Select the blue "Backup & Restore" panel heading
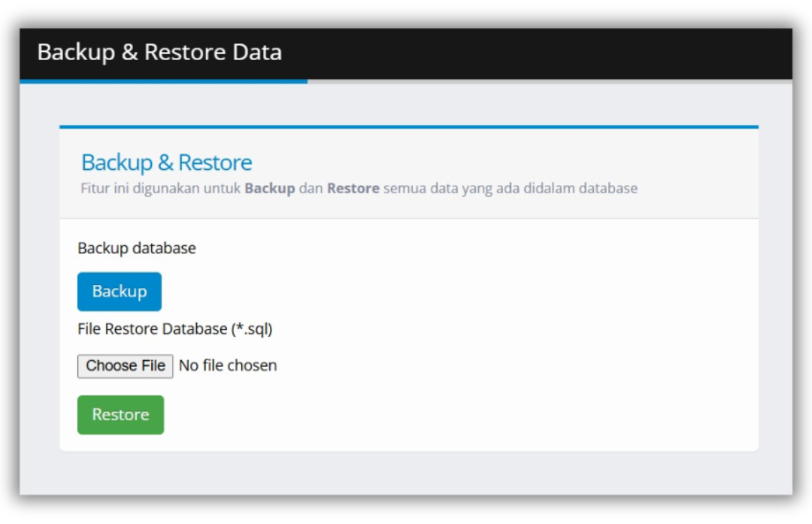The image size is (812, 524). pos(166,162)
